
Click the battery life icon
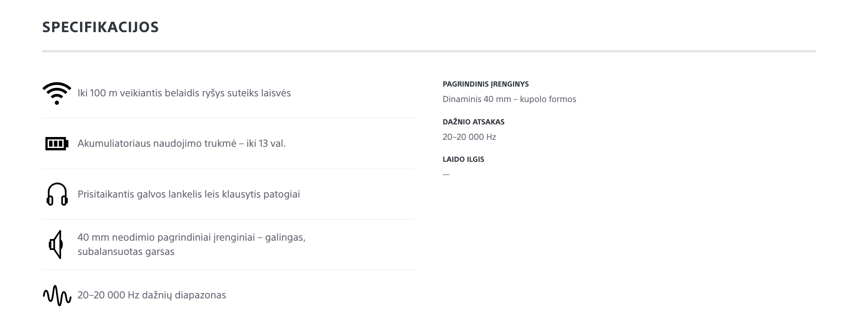click(x=57, y=144)
